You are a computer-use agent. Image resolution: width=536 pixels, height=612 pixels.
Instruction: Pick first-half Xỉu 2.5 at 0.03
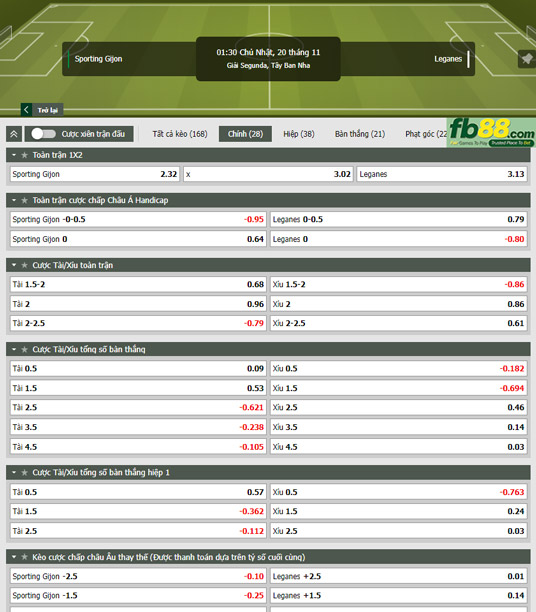point(399,531)
